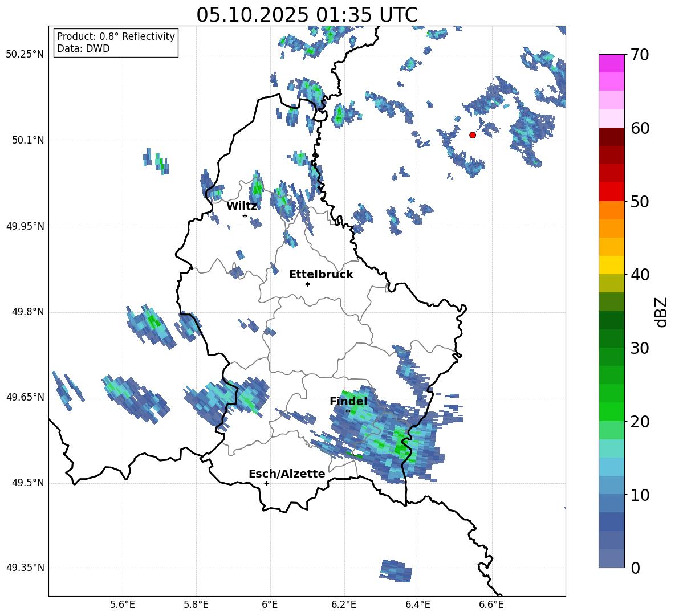This screenshot has width=675, height=616.
Task: Click the dBZ colorbar label
Action: [660, 312]
